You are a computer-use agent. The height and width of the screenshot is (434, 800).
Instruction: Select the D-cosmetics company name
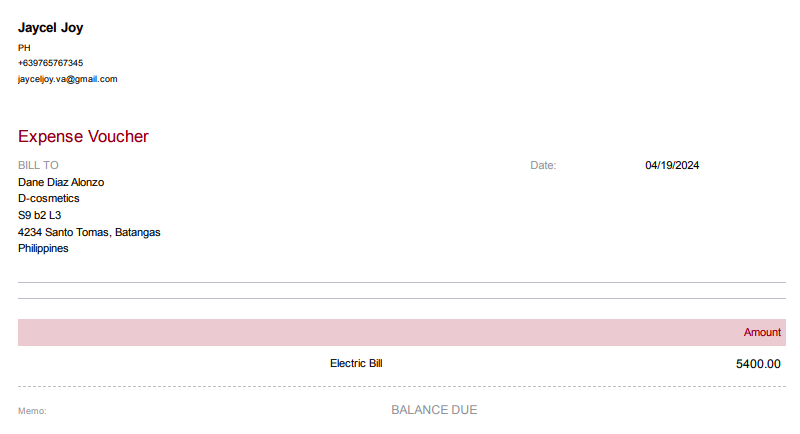tap(49, 198)
